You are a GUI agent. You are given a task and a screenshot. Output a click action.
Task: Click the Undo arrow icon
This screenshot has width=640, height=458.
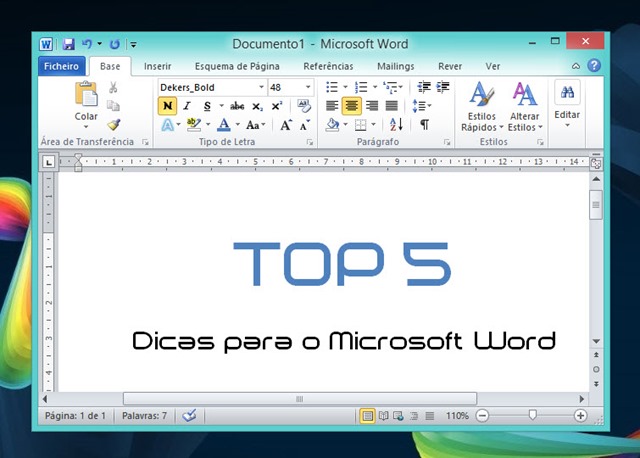[87, 44]
